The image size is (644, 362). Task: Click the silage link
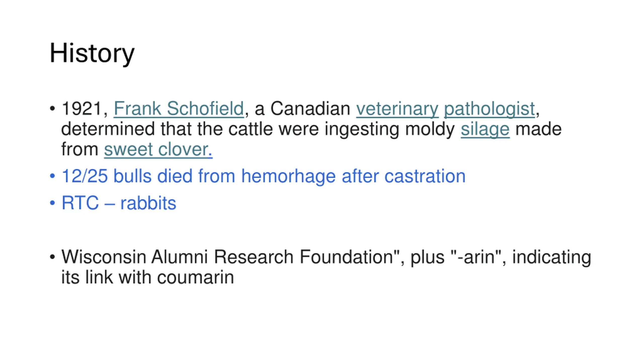click(x=485, y=129)
